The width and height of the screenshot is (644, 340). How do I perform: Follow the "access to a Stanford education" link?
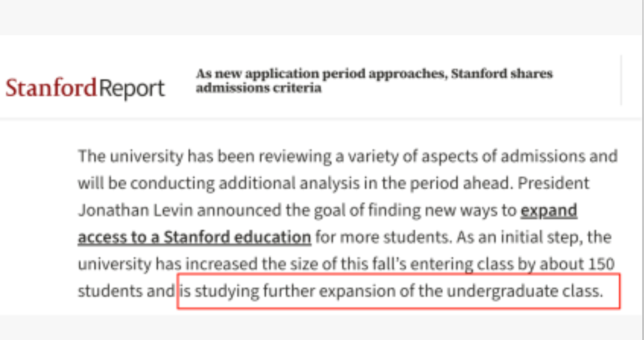[194, 237]
